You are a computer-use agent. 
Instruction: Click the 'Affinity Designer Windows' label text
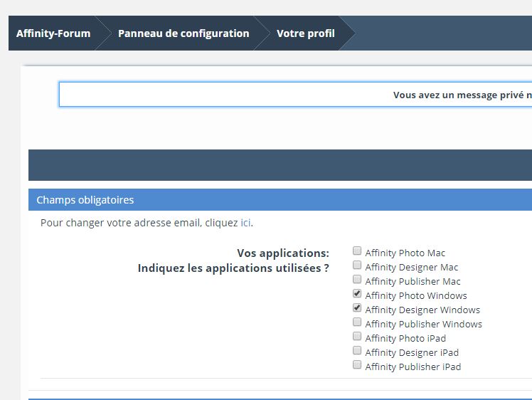pos(422,310)
